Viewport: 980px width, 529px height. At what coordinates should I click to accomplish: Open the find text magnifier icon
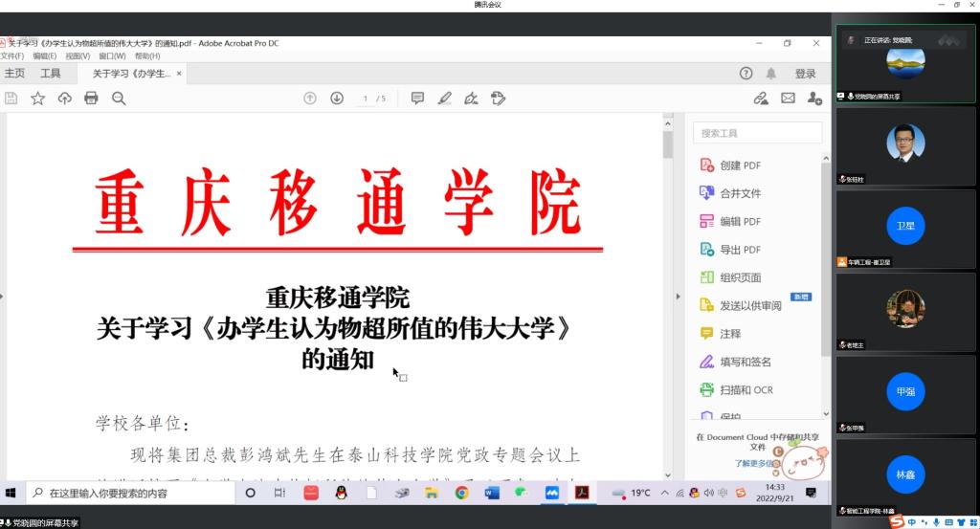(x=119, y=99)
